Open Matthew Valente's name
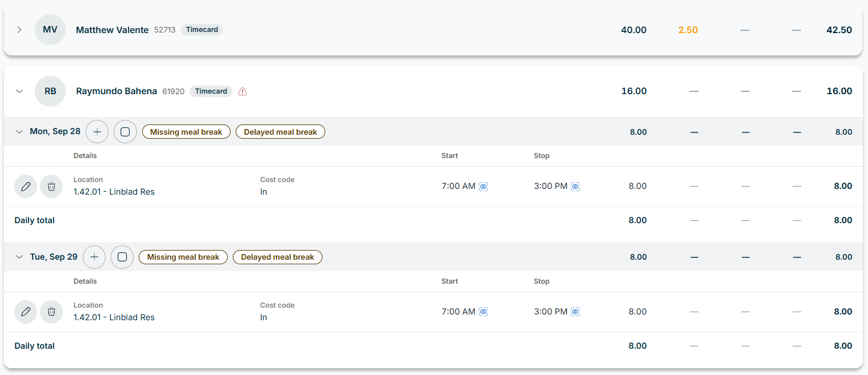Screen dimensions: 868x375 [x=112, y=30]
